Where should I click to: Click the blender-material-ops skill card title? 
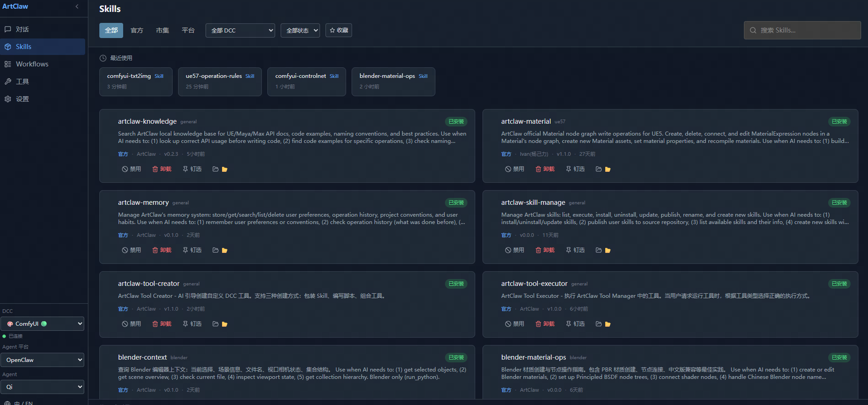pyautogui.click(x=533, y=357)
